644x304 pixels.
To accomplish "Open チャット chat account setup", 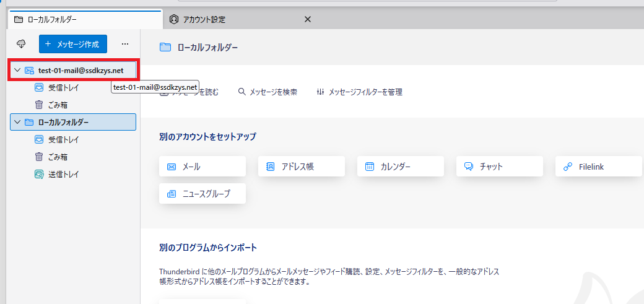I will 499,167.
